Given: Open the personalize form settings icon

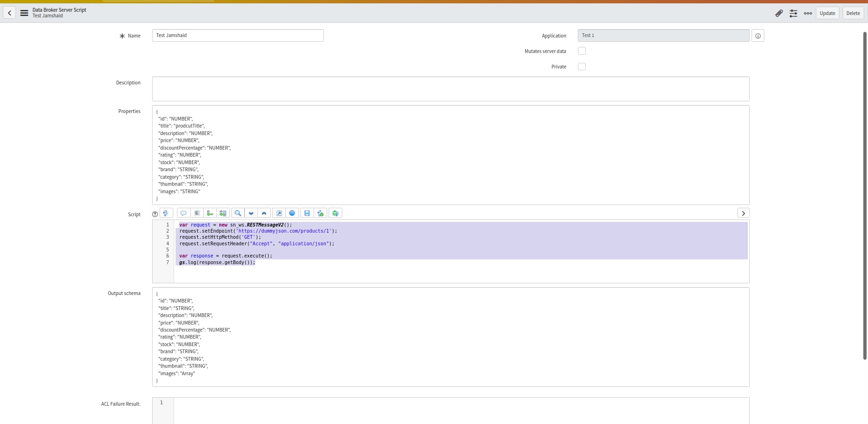Looking at the screenshot, I should point(793,13).
